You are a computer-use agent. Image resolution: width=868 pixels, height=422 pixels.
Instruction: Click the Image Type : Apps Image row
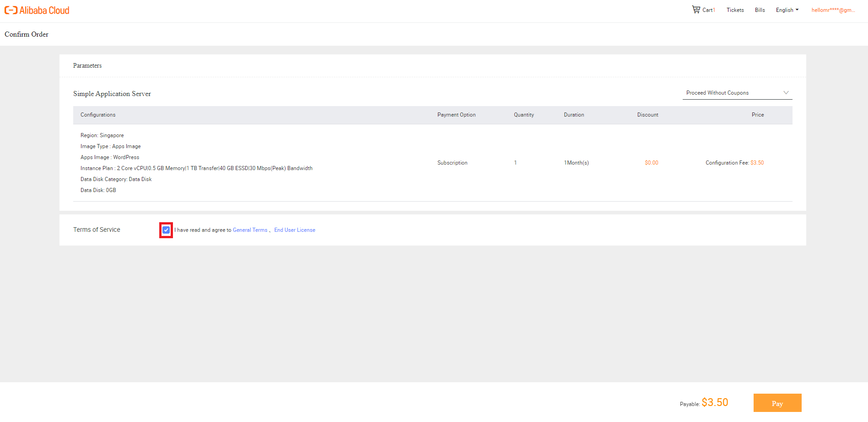pyautogui.click(x=111, y=146)
